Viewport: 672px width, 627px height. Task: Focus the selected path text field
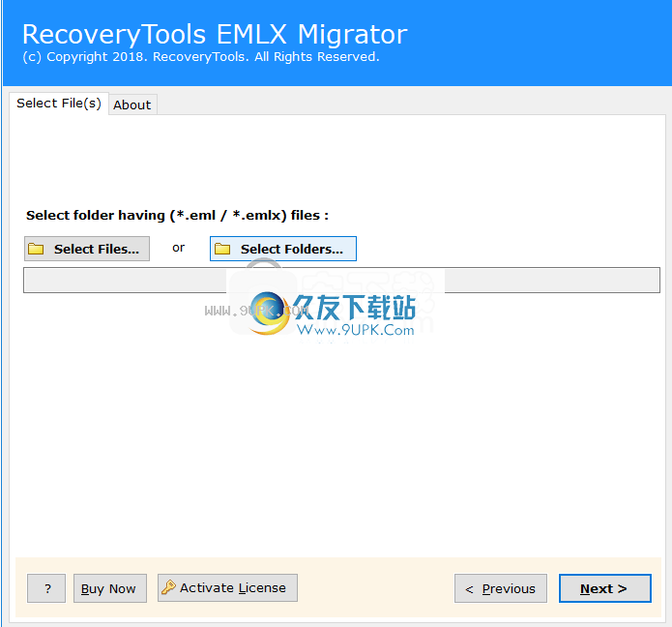point(341,280)
